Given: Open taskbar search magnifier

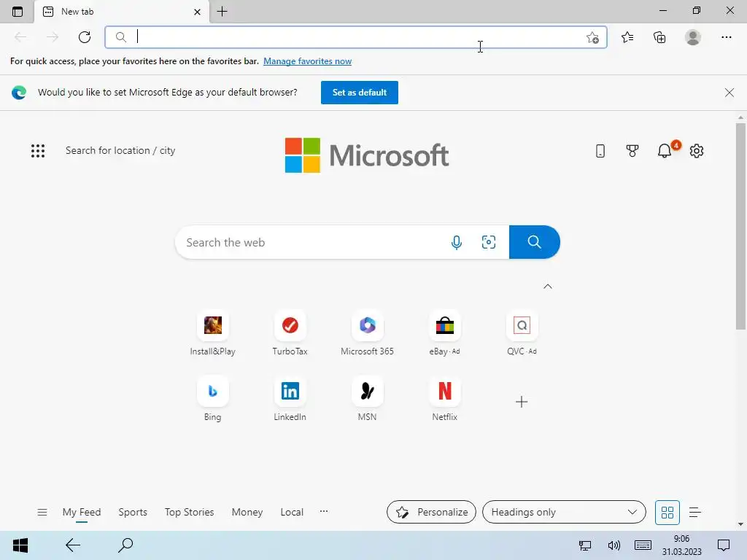Looking at the screenshot, I should [x=125, y=545].
